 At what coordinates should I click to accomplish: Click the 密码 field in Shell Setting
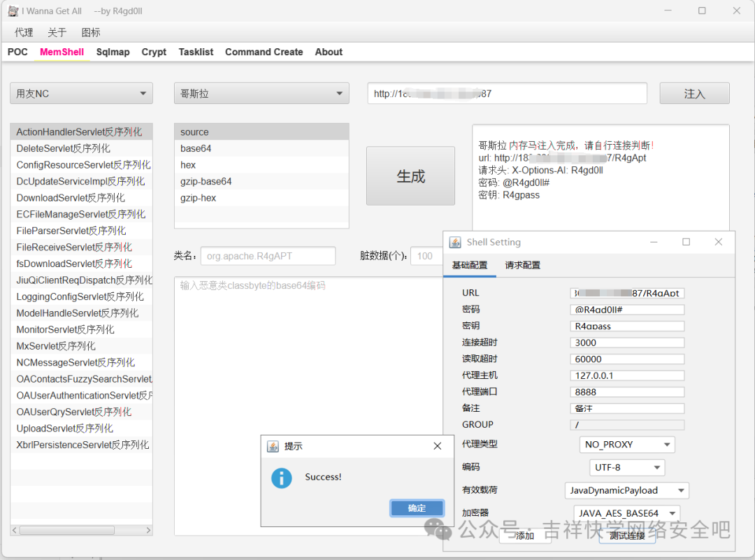tap(627, 309)
